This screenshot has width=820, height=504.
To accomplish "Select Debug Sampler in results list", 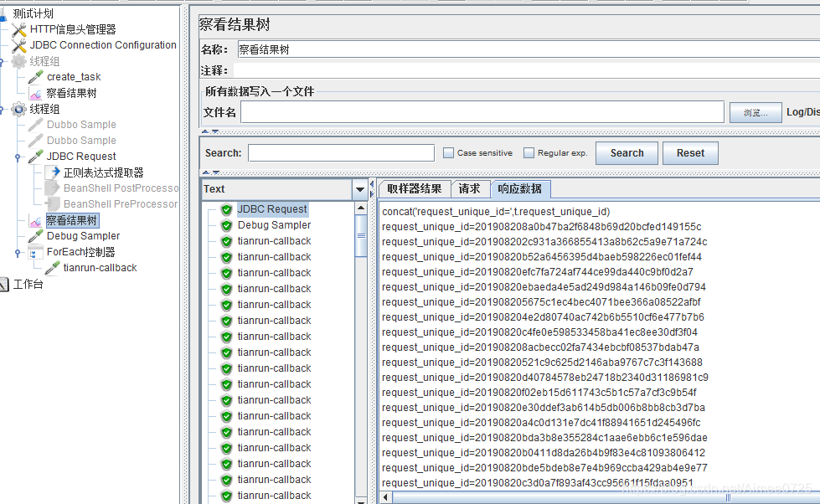I will click(274, 225).
